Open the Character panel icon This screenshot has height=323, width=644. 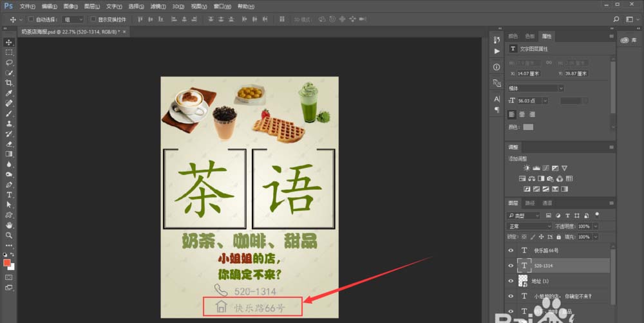click(497, 99)
